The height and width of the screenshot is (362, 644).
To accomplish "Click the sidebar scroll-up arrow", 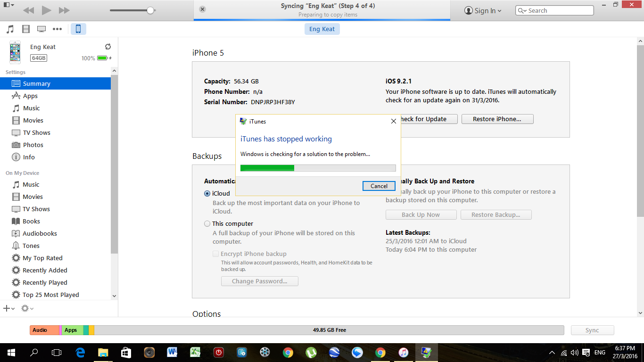I will click(114, 71).
